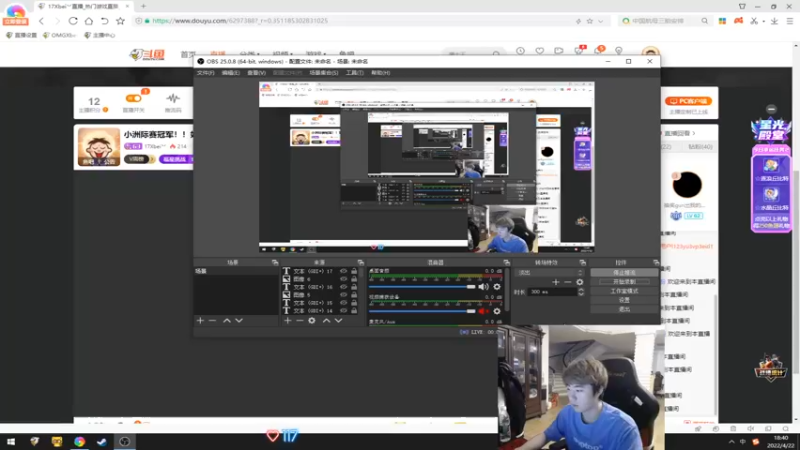The image size is (800, 450).
Task: Hide source 文本 (GDI+) 16
Action: [x=343, y=287]
